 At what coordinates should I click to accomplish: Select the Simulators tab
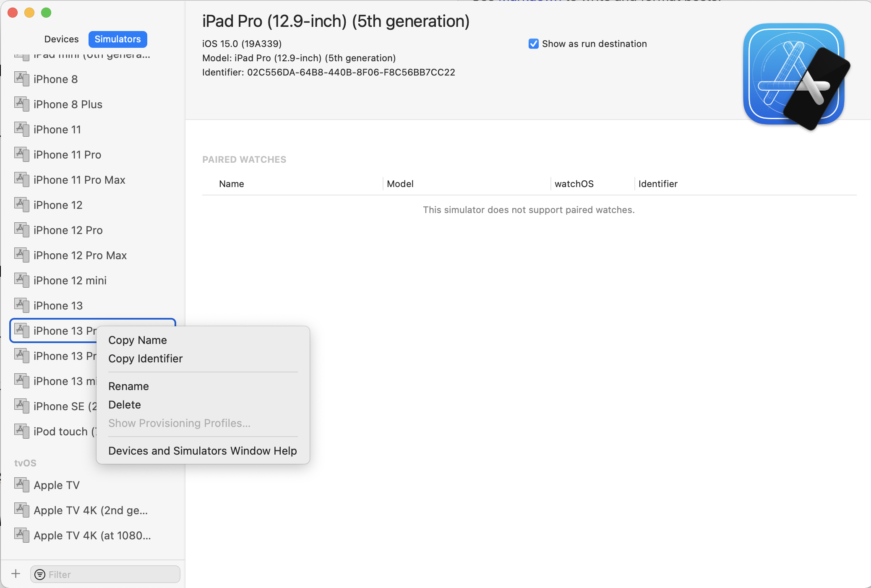(117, 39)
